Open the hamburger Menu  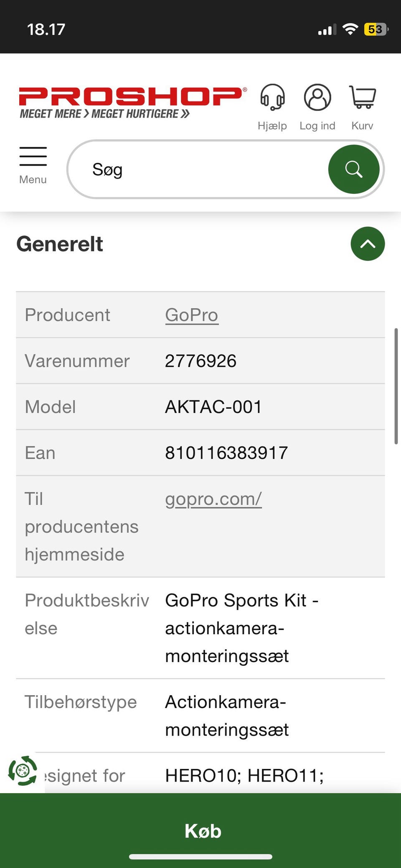pos(33,164)
